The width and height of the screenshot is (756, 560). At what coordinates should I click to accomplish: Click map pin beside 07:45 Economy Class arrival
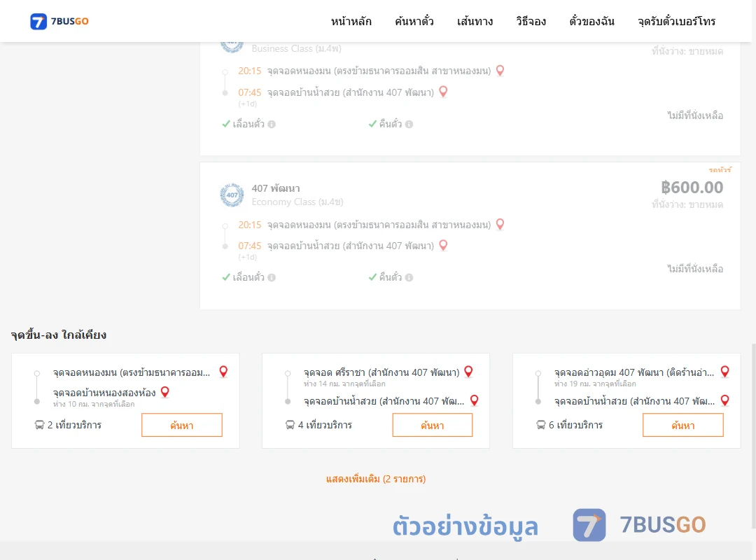coord(443,246)
